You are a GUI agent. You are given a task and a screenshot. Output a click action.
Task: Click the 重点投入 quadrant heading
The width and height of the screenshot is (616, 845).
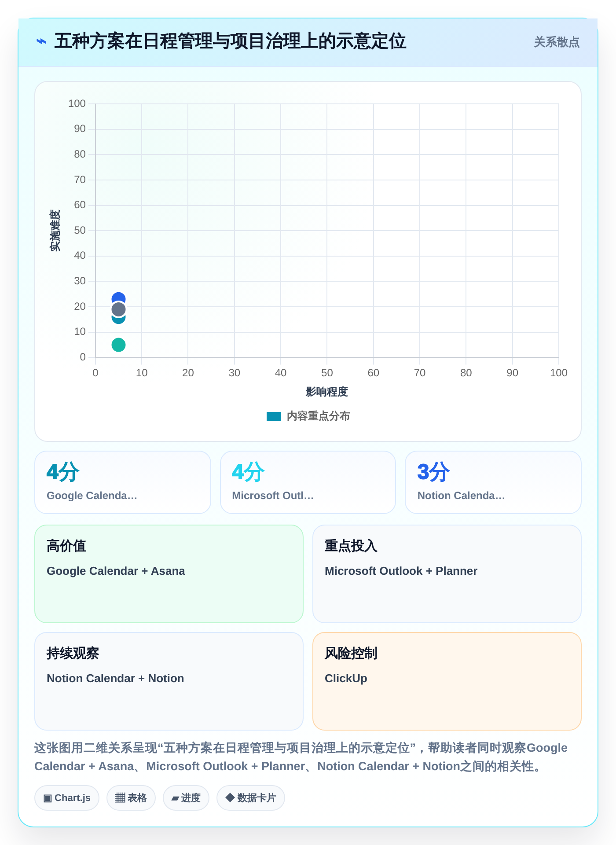351,546
